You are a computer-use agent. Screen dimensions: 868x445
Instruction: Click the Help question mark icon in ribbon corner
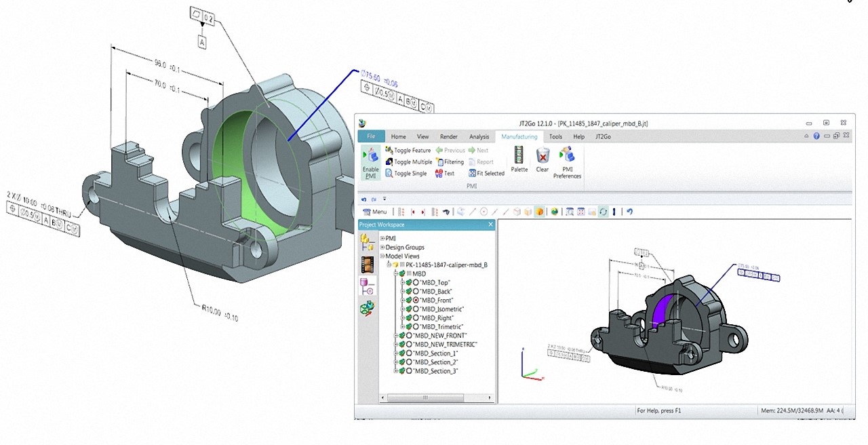point(816,136)
